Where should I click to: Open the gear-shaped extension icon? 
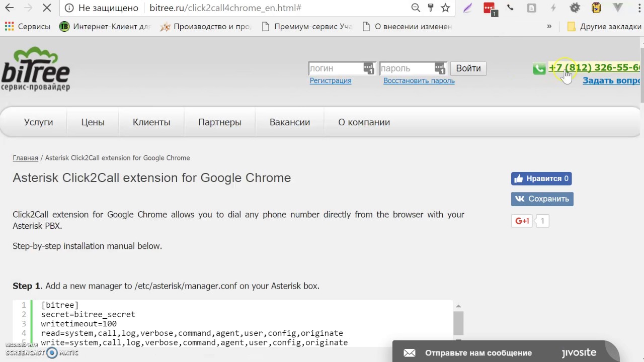[x=575, y=8]
